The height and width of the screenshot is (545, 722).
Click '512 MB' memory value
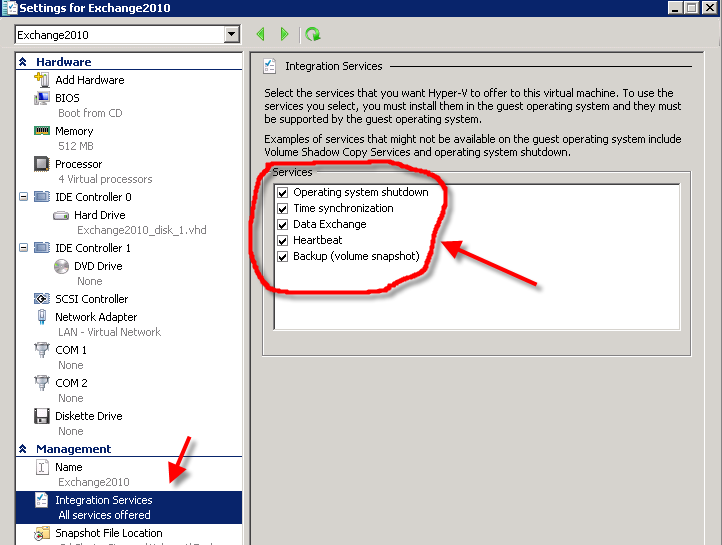click(76, 146)
